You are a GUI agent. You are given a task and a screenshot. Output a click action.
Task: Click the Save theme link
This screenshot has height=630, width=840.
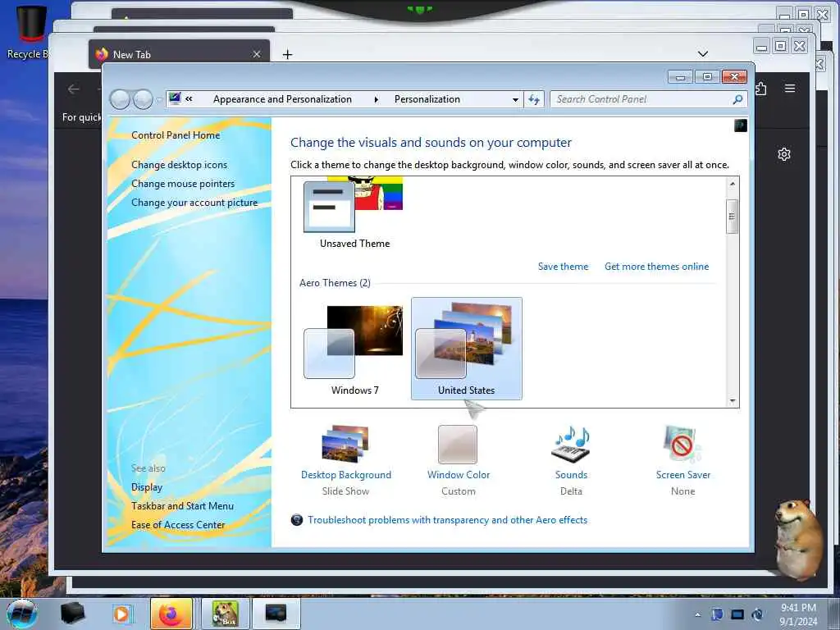(563, 267)
